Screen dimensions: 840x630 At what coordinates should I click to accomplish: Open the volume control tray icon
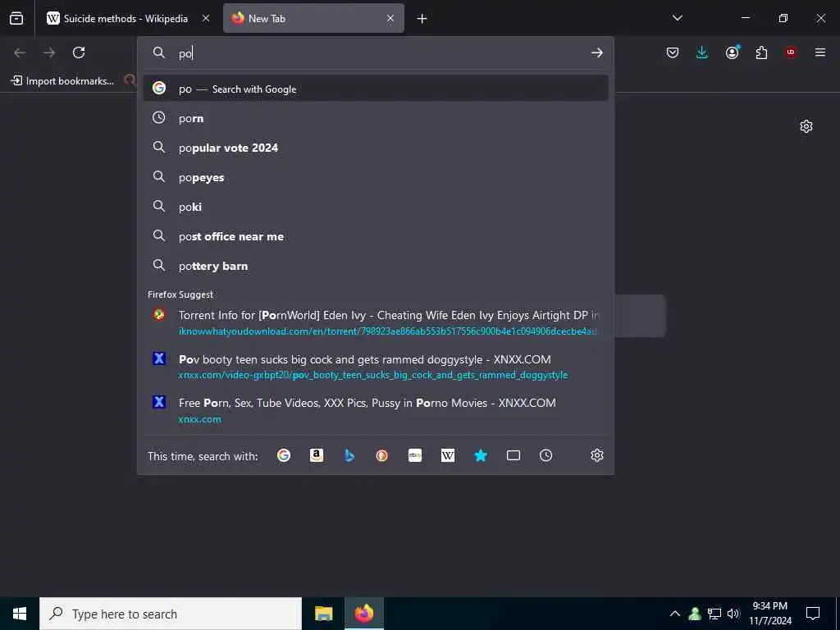click(x=733, y=614)
